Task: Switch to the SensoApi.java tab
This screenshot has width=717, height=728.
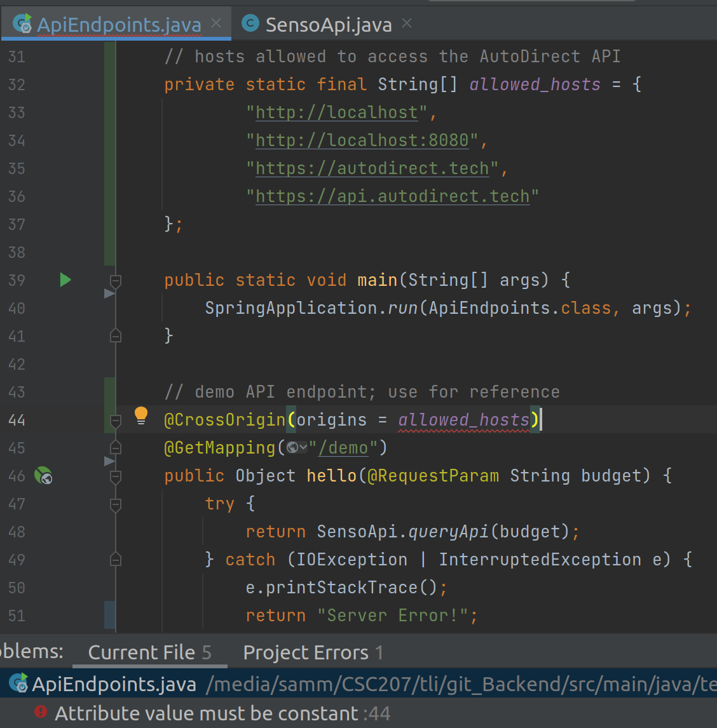Action: (x=327, y=24)
